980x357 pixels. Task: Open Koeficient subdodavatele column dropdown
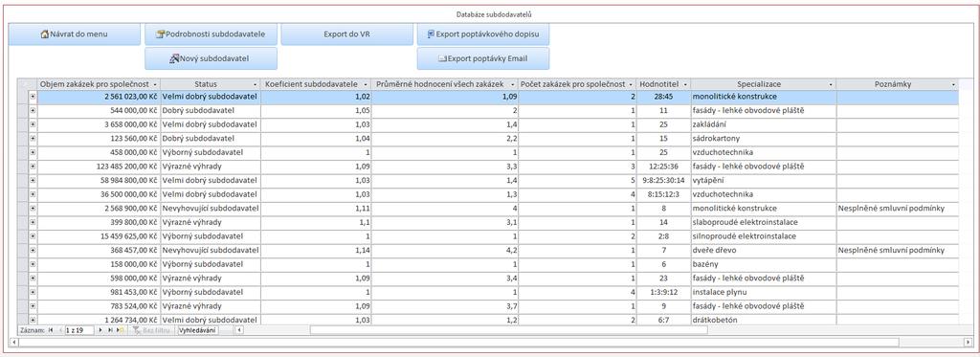tap(366, 84)
